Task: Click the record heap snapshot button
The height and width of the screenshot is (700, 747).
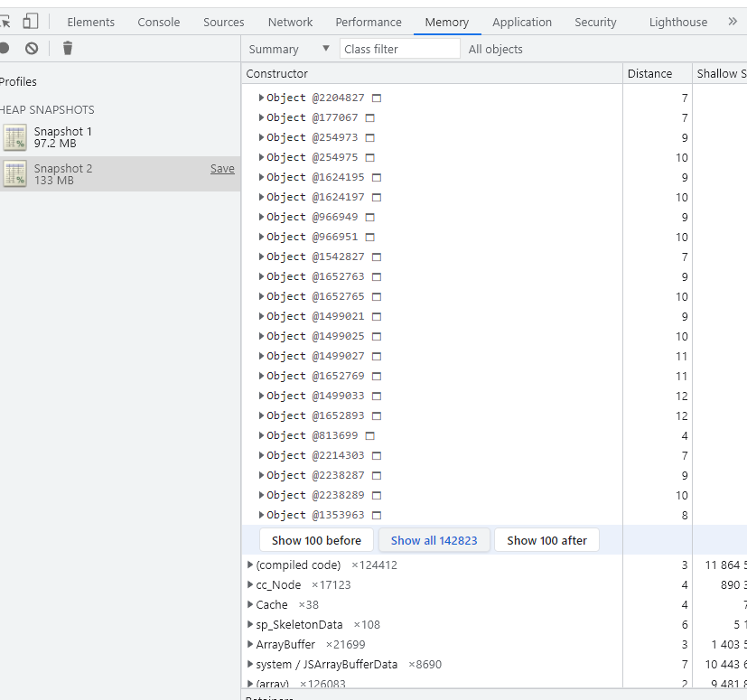Action: 5,48
